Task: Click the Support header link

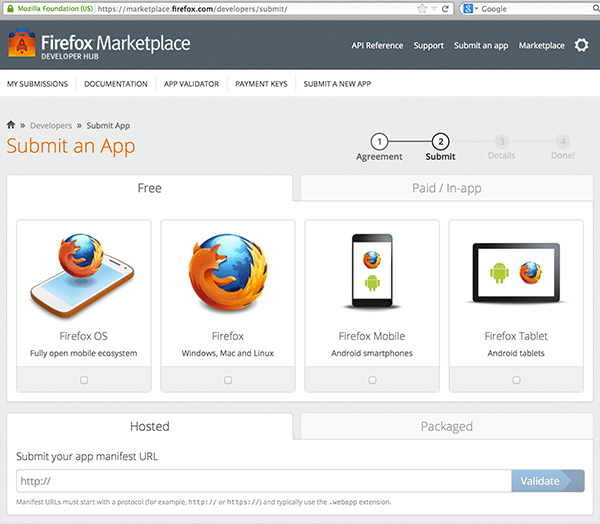Action: [429, 46]
